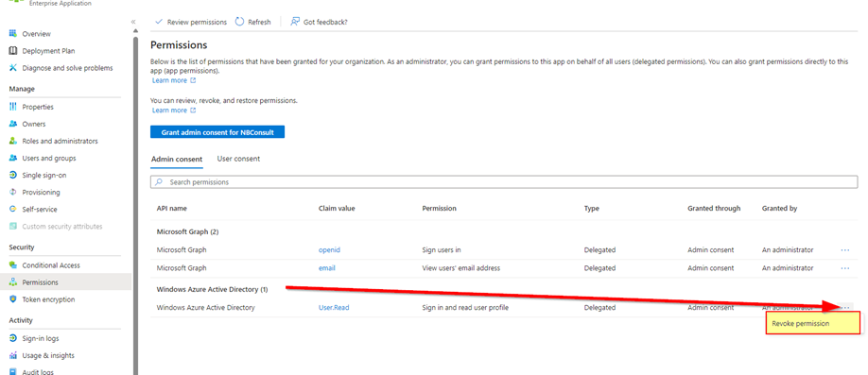Collapse the sidebar with double chevron
The width and height of the screenshot is (868, 375).
[133, 22]
